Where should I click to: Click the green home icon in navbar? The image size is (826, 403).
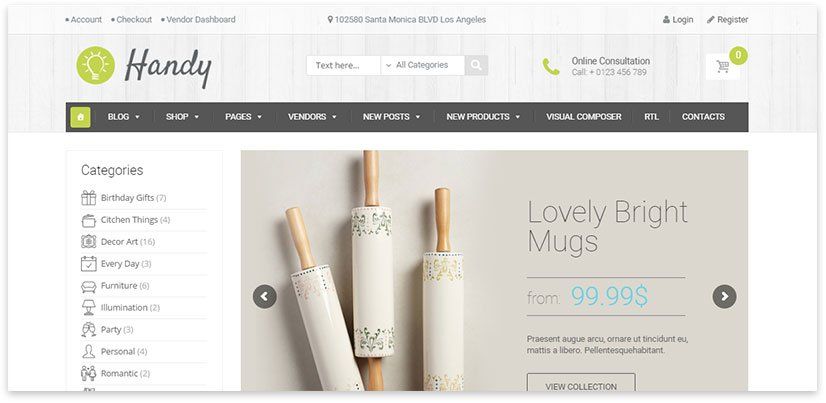[81, 117]
